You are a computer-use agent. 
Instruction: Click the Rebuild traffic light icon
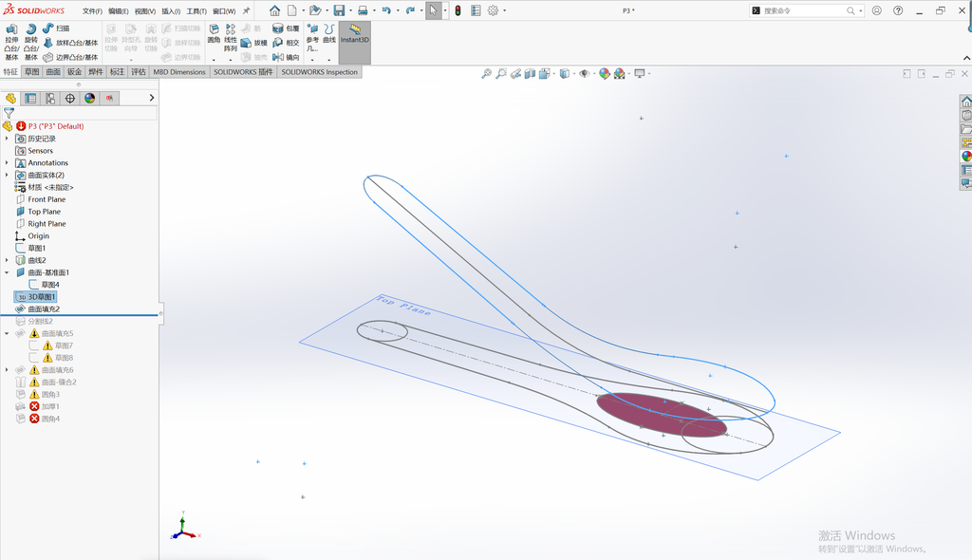click(458, 10)
